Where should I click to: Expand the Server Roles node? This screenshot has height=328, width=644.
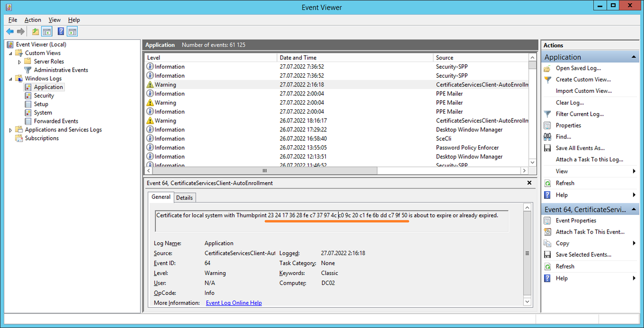click(x=19, y=62)
